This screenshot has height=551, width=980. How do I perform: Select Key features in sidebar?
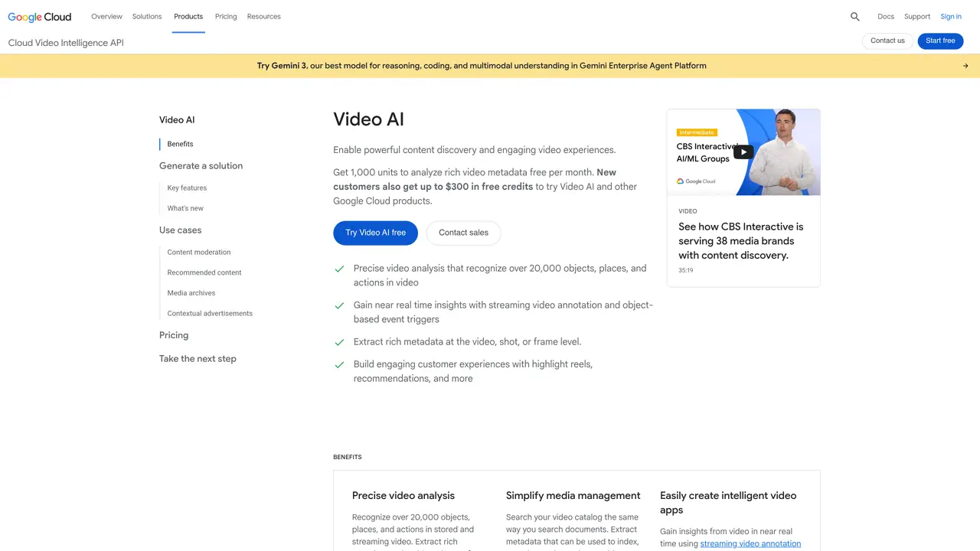187,187
